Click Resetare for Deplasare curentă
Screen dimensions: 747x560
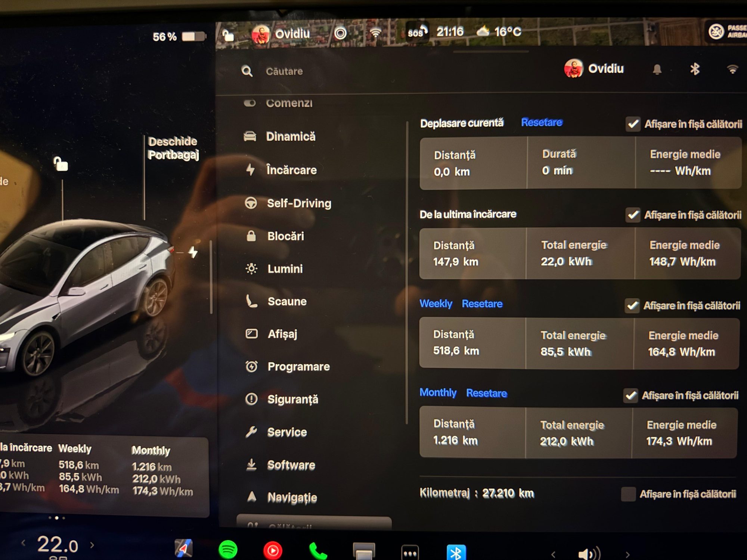[x=541, y=122]
